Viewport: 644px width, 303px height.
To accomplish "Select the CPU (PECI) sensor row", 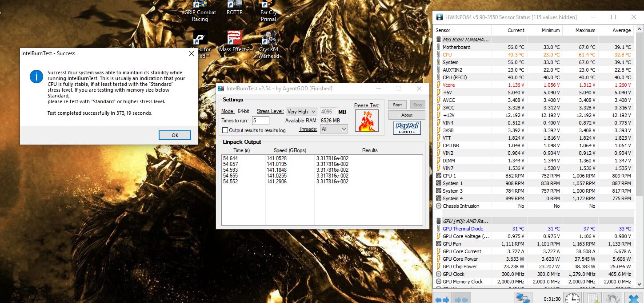I will click(535, 77).
